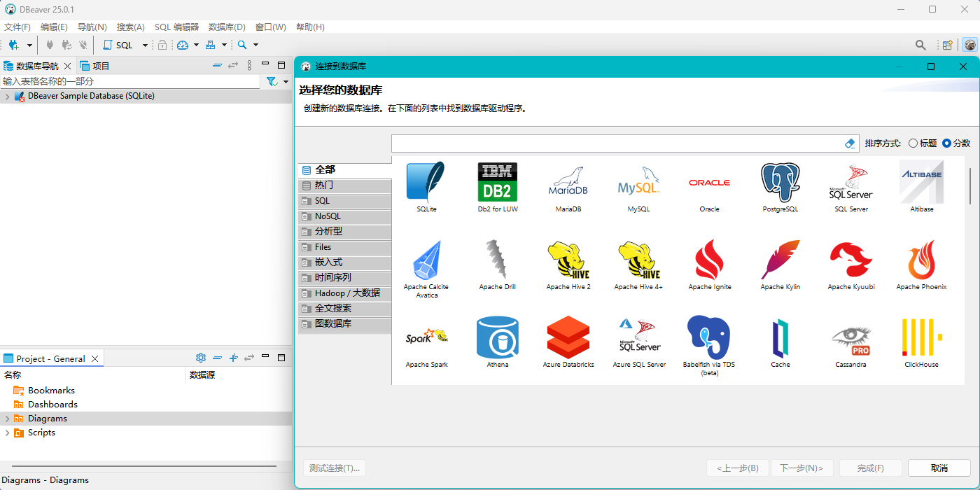
Task: Expand the Scripts folder
Action: (x=8, y=433)
